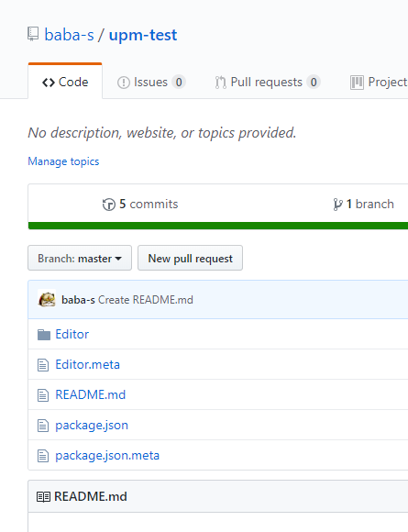Click the no description text
Image resolution: width=408 pixels, height=532 pixels.
click(x=162, y=133)
